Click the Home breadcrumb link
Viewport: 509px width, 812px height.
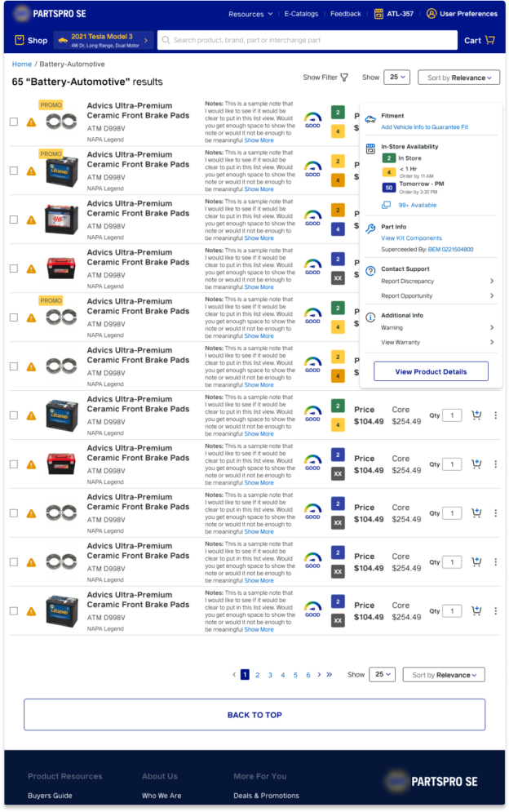tap(22, 64)
